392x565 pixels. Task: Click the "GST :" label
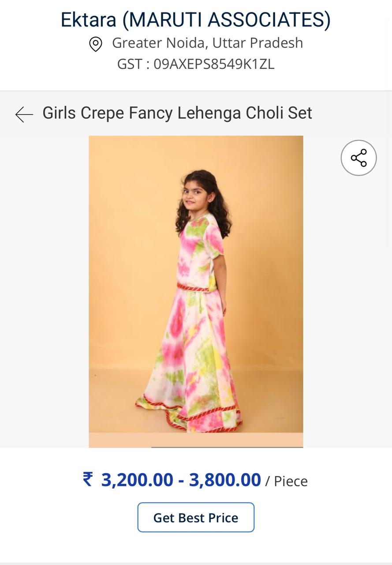coord(133,64)
